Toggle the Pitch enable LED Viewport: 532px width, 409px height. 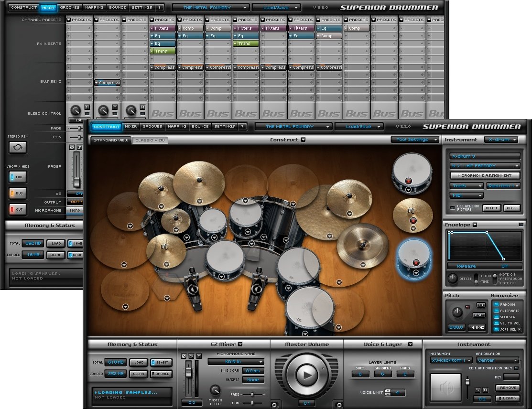pos(467,307)
